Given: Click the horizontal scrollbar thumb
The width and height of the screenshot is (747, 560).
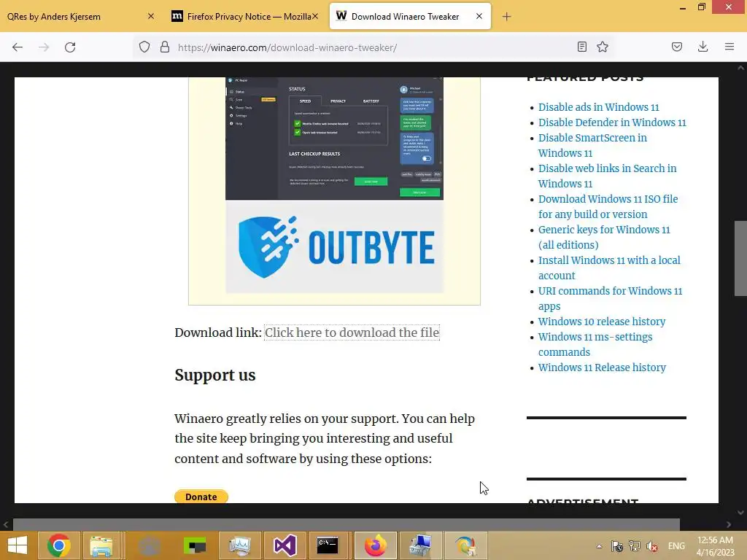Looking at the screenshot, I should coord(347,524).
